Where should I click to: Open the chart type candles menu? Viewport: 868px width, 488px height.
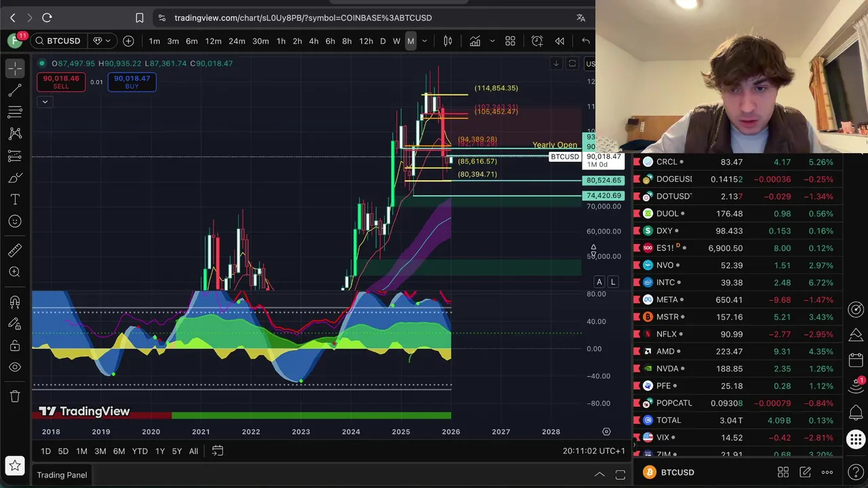(x=448, y=41)
